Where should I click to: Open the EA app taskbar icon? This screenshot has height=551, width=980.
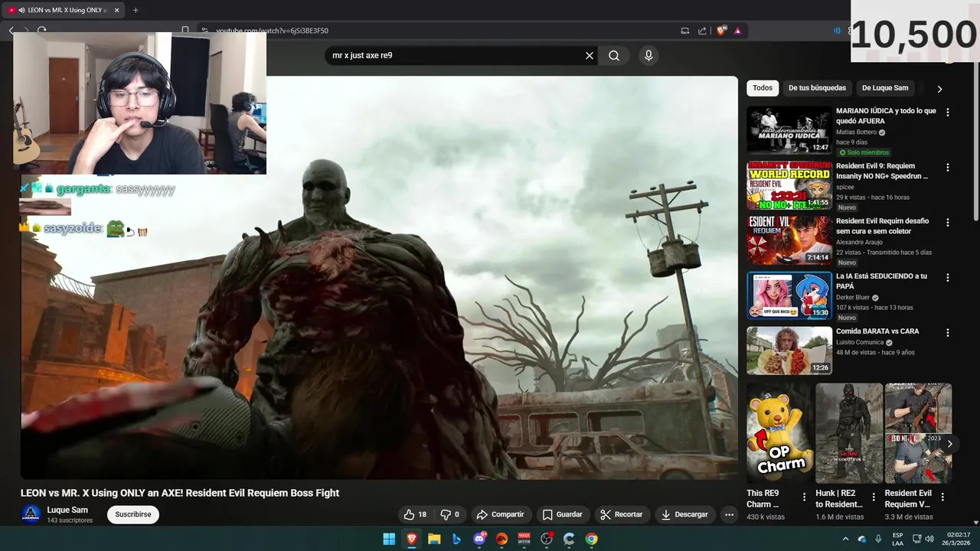tap(501, 539)
